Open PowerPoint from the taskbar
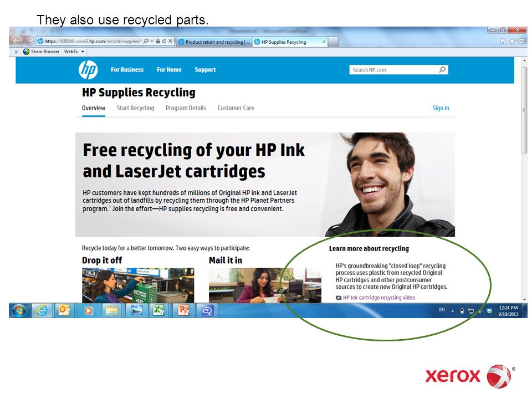 click(x=183, y=310)
